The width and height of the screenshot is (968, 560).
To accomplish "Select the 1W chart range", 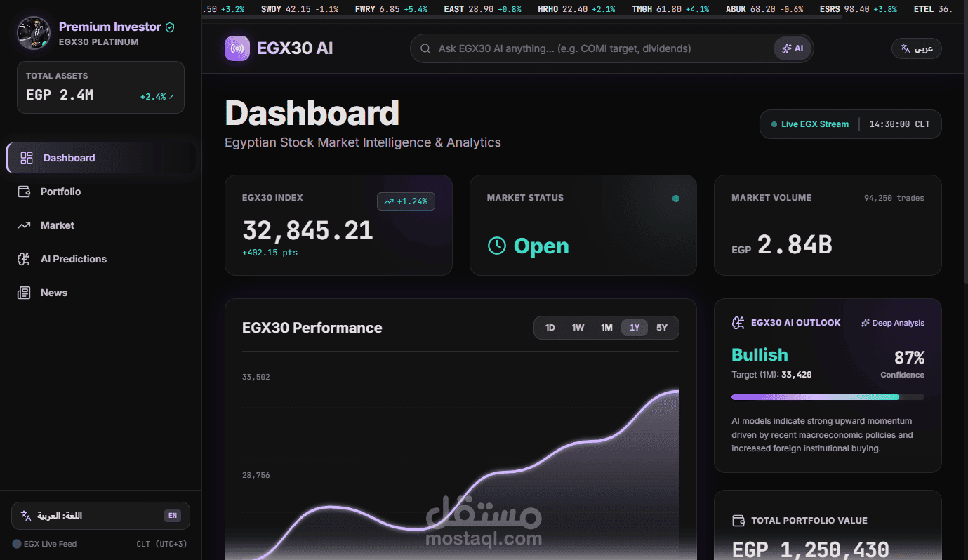I will click(x=578, y=328).
